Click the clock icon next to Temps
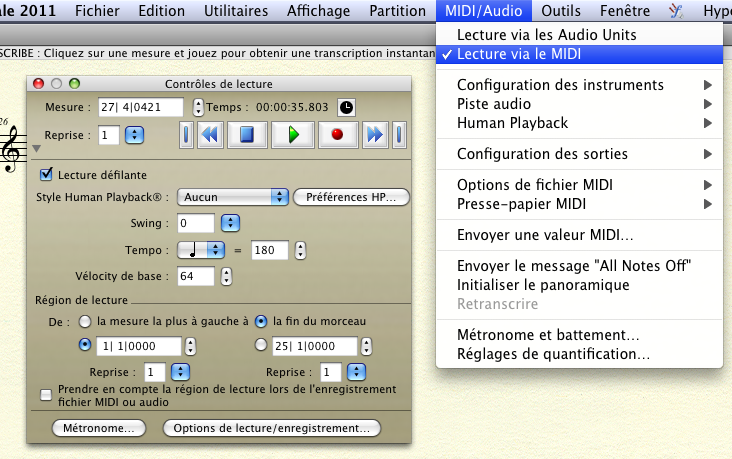732x459 pixels. (346, 107)
